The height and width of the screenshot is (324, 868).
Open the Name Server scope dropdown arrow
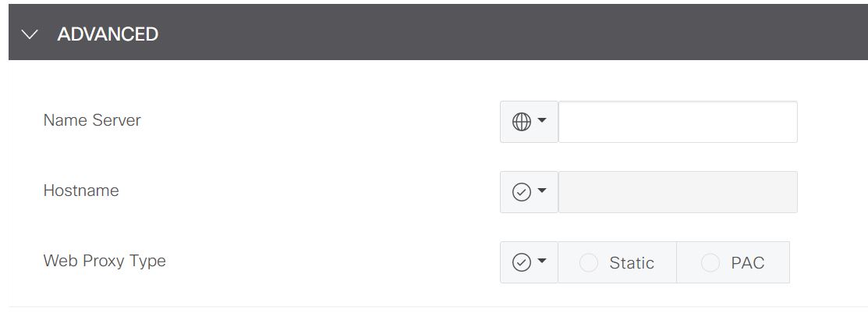click(x=542, y=121)
